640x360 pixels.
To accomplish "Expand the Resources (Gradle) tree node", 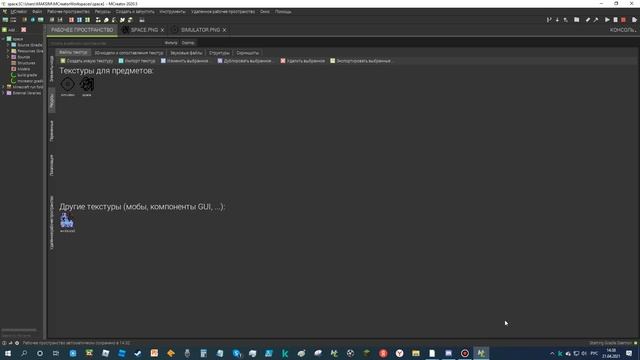I will click(x=8, y=51).
